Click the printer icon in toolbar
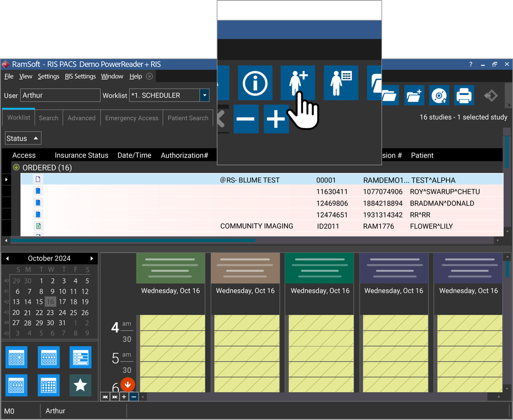The height and width of the screenshot is (420, 513). [464, 96]
